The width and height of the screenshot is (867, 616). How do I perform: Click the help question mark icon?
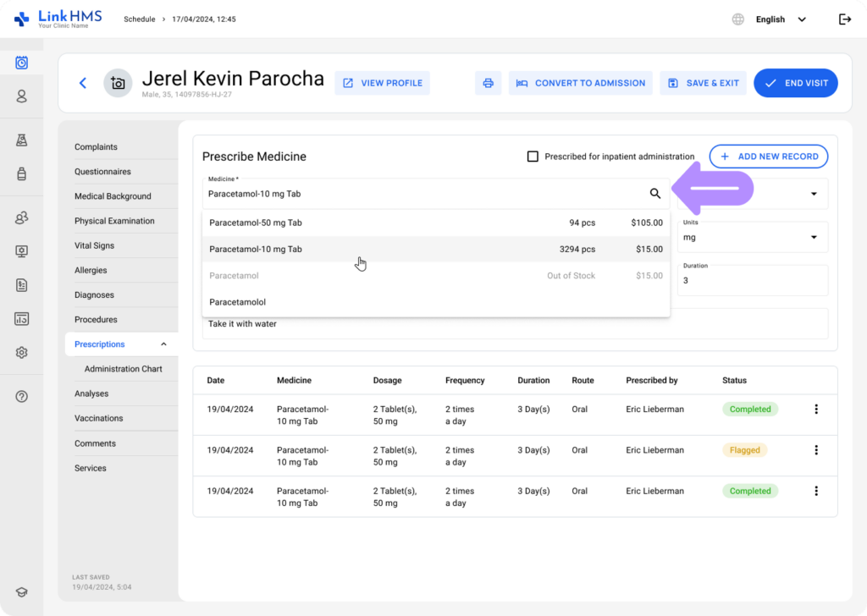[x=22, y=396]
